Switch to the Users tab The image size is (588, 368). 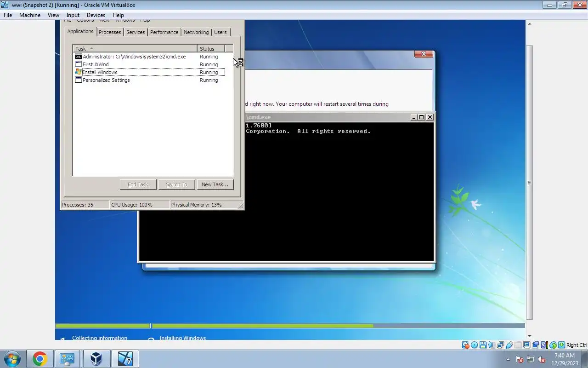[220, 32]
